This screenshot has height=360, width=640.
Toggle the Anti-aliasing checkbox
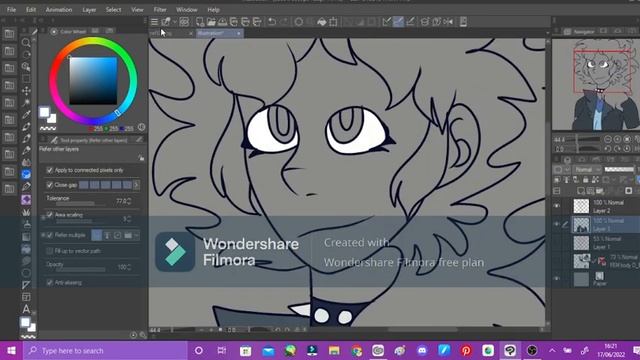49,282
